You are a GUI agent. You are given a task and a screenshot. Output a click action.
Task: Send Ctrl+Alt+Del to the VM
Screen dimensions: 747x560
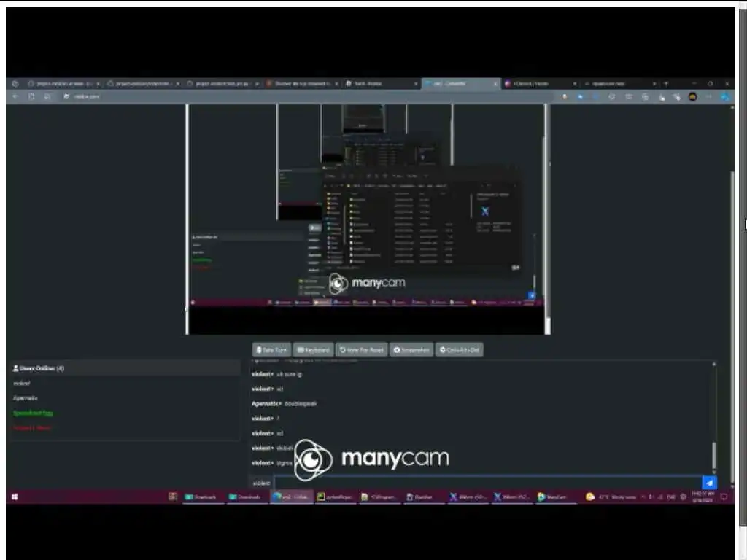[460, 350]
